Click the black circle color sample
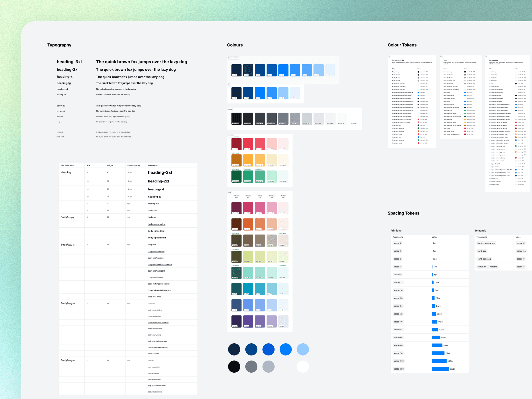This screenshot has width=532, height=399. coord(234,367)
